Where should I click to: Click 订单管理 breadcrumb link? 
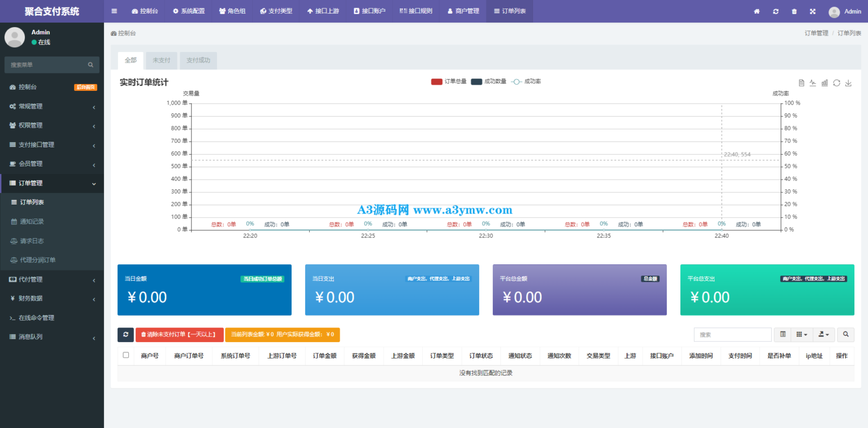pyautogui.click(x=816, y=33)
